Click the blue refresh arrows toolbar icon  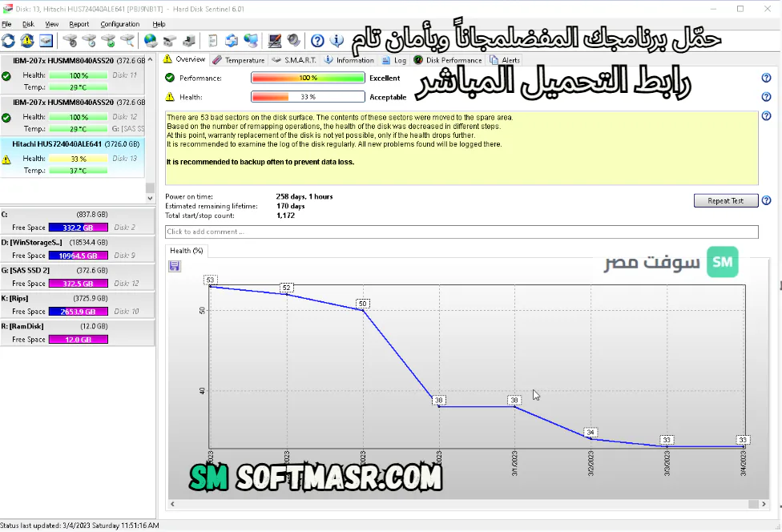click(9, 41)
